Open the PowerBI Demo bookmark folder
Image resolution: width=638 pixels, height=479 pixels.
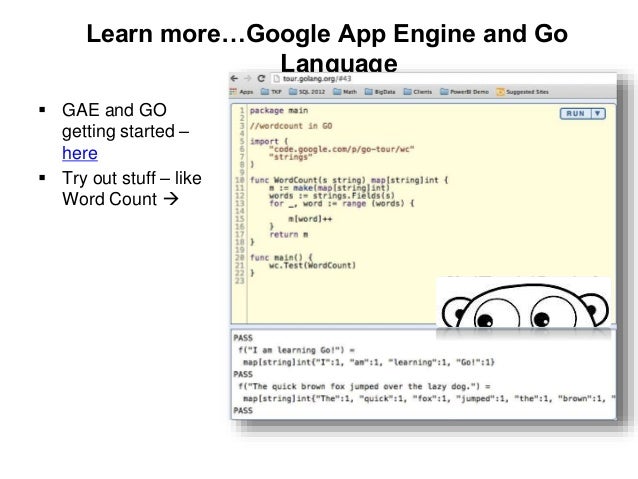(464, 92)
